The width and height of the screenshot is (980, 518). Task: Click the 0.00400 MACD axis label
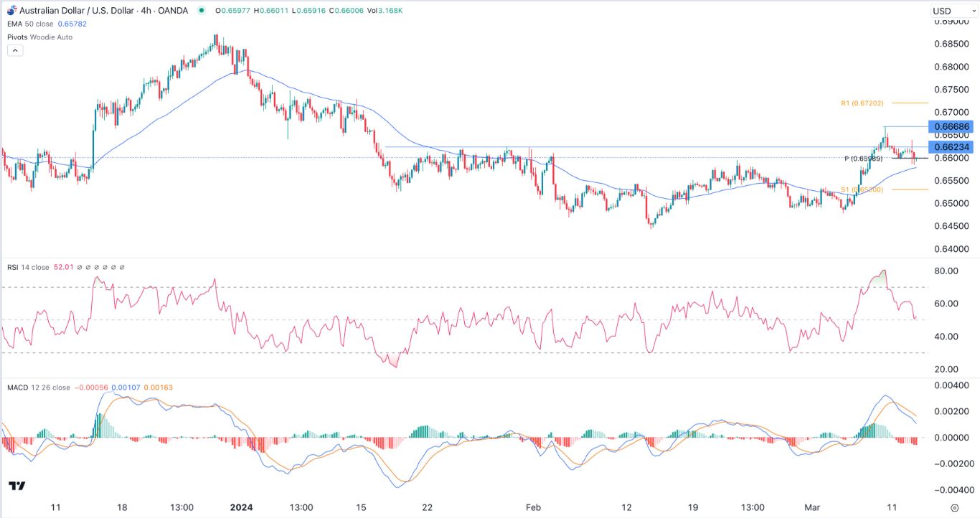coord(953,385)
